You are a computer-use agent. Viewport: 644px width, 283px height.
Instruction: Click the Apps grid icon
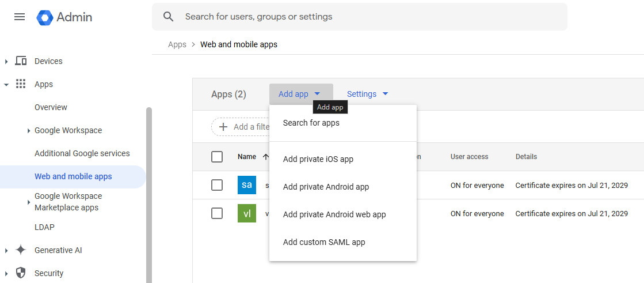pos(21,84)
